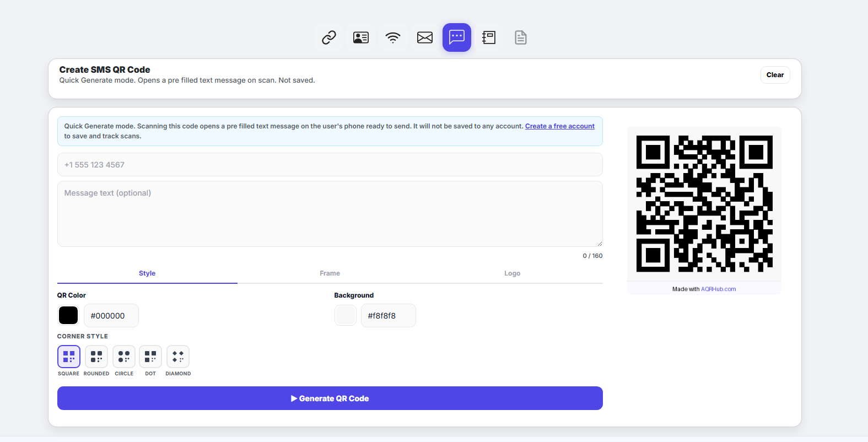868x442 pixels.
Task: Edit the Background hex value field
Action: (x=389, y=316)
